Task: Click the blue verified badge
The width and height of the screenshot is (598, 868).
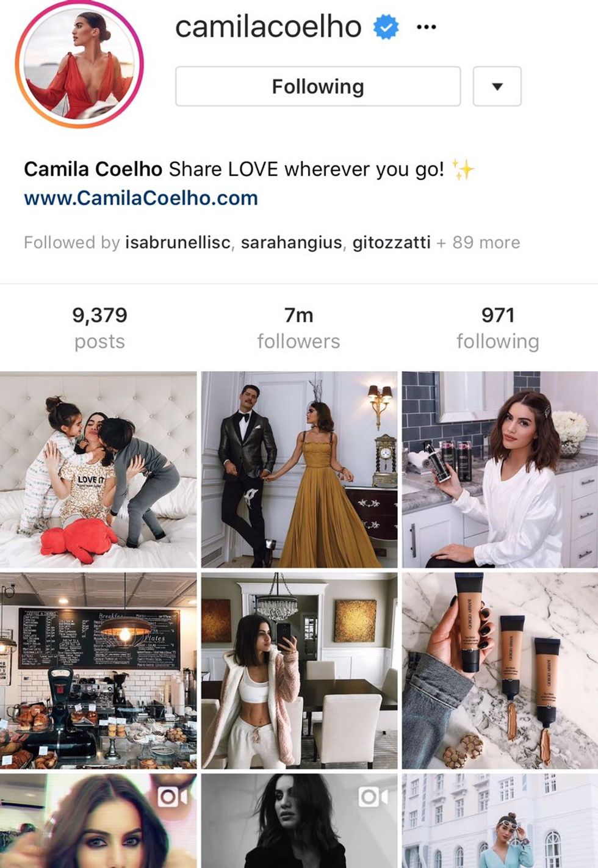Action: (x=386, y=27)
